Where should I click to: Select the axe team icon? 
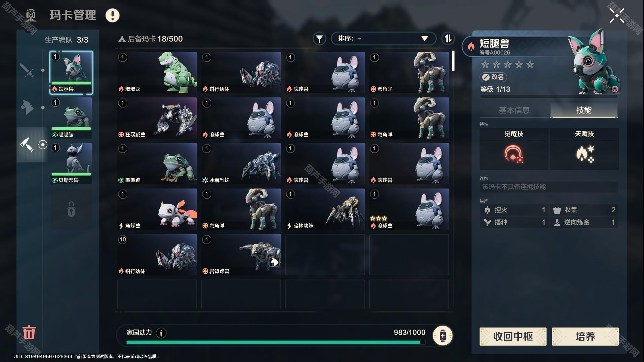click(27, 107)
